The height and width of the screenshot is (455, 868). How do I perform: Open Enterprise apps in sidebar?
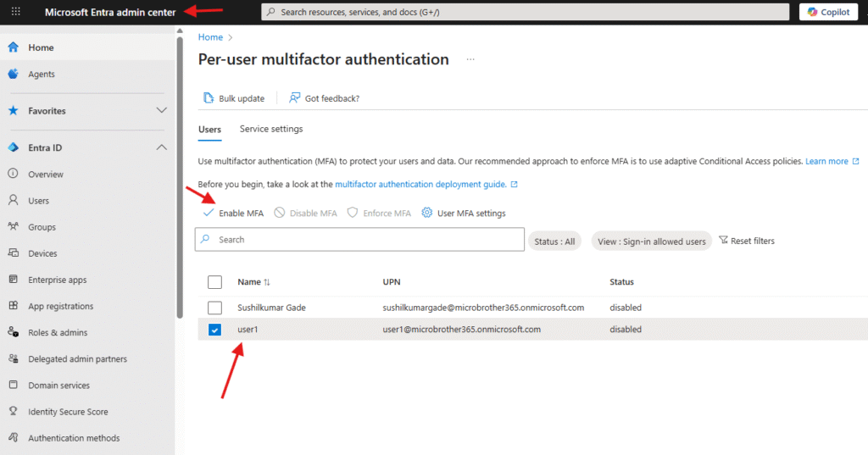[x=14, y=280]
